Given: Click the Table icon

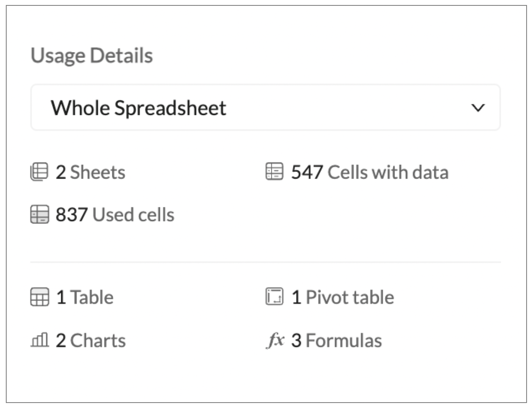Looking at the screenshot, I should (40, 297).
